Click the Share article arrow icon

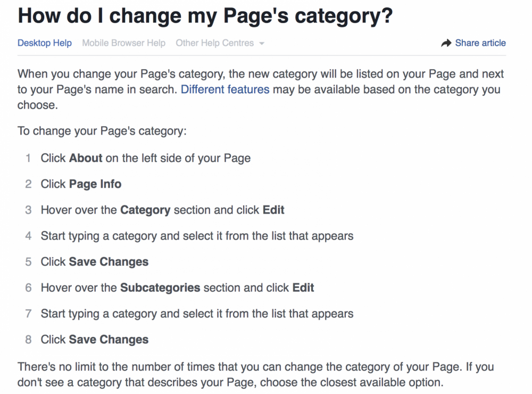(x=446, y=43)
